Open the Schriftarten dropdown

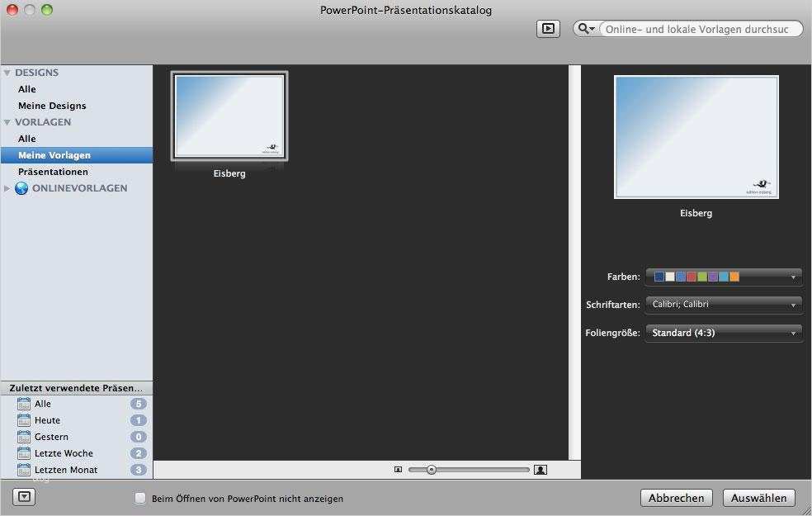724,305
